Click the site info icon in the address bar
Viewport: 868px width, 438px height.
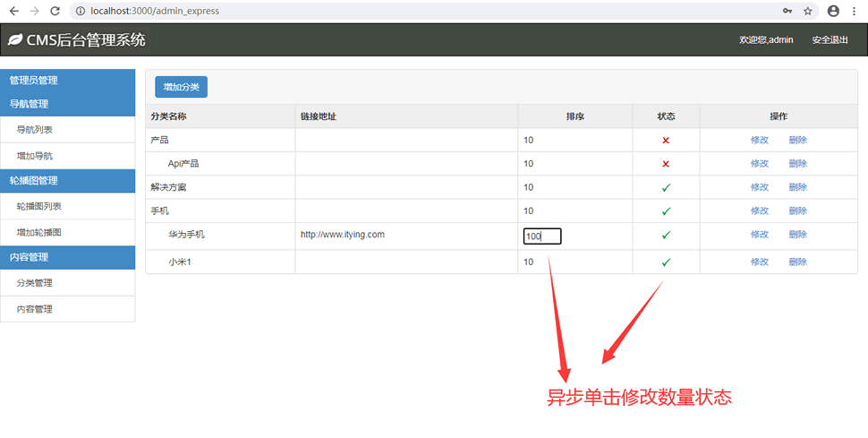81,11
